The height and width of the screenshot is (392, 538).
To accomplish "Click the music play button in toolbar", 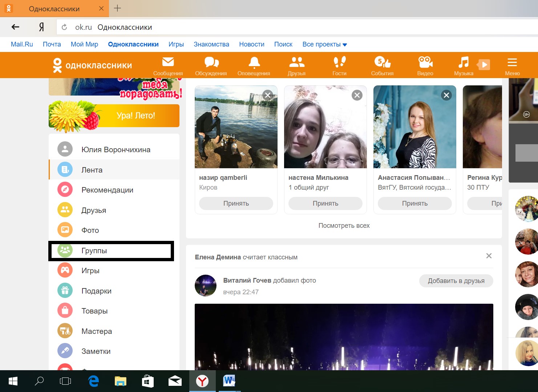I will [x=484, y=65].
